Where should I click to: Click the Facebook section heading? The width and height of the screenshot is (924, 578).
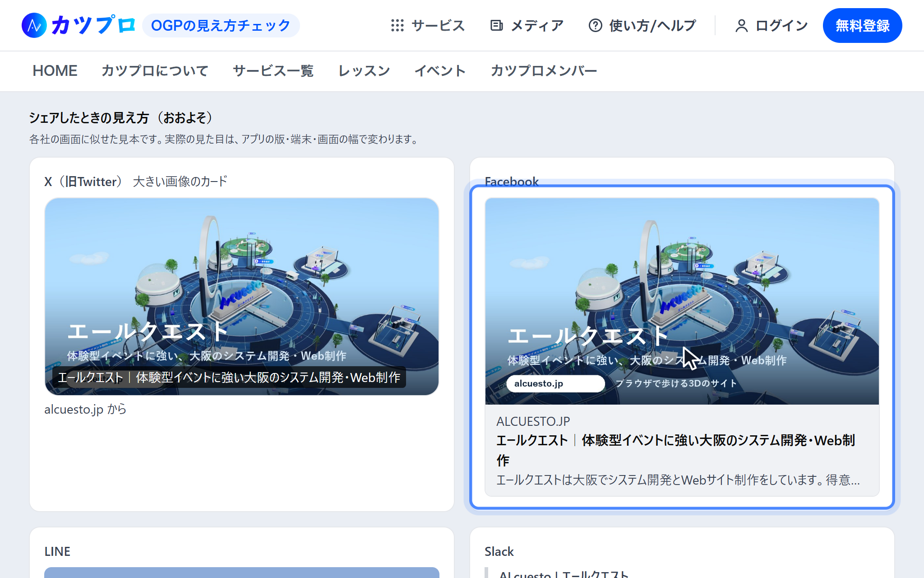pos(512,182)
